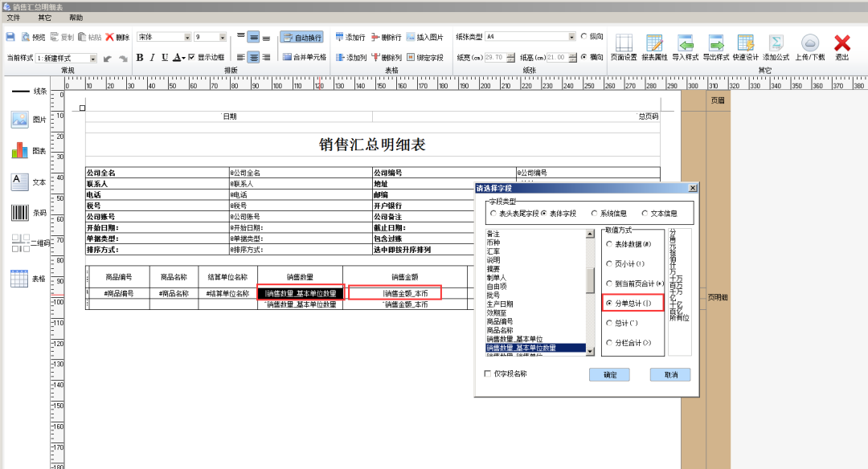The height and width of the screenshot is (469, 868).
Task: Align text left icon
Action: 241,57
